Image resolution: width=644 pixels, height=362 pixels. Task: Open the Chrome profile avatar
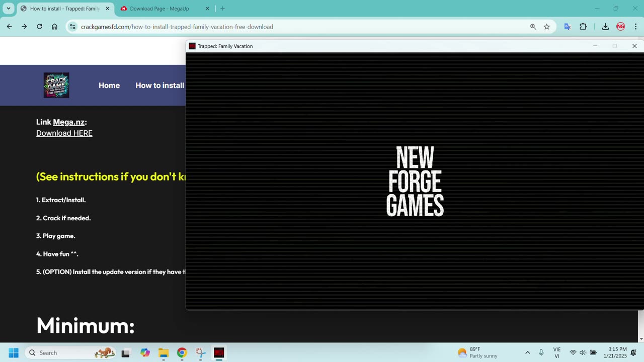(621, 27)
